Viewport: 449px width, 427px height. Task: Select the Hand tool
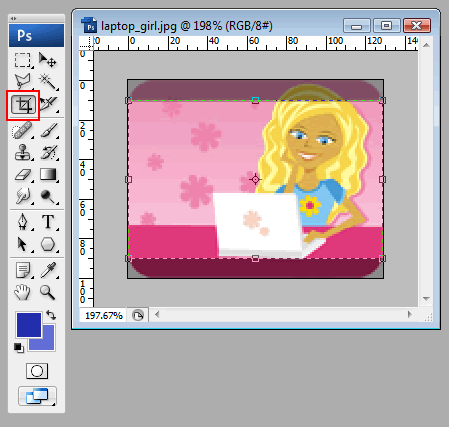(22, 292)
